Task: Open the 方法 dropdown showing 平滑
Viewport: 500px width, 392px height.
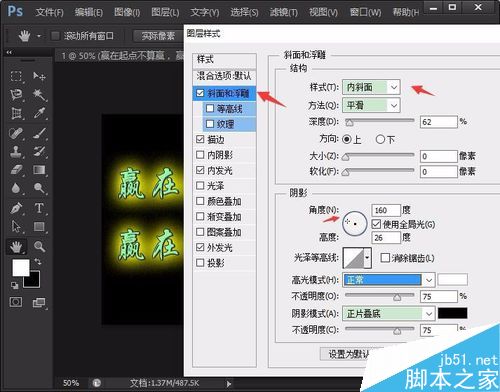Action: pos(371,105)
